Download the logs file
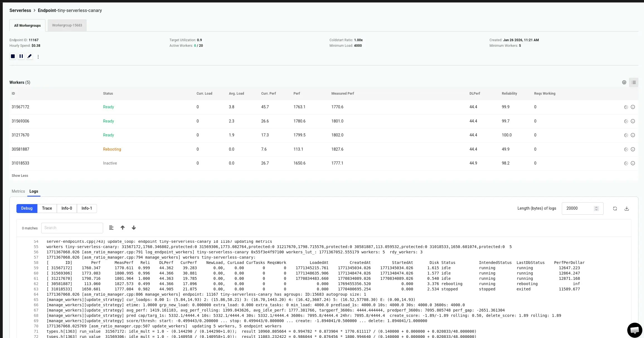 tap(627, 208)
